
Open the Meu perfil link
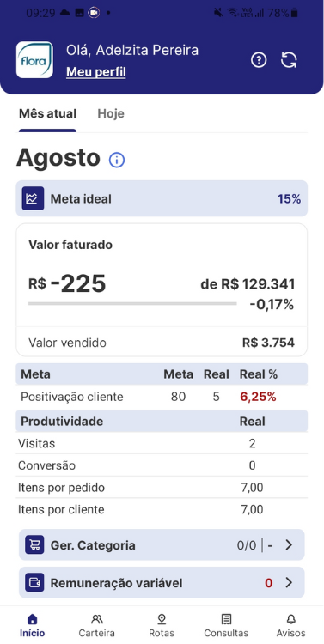coord(96,72)
